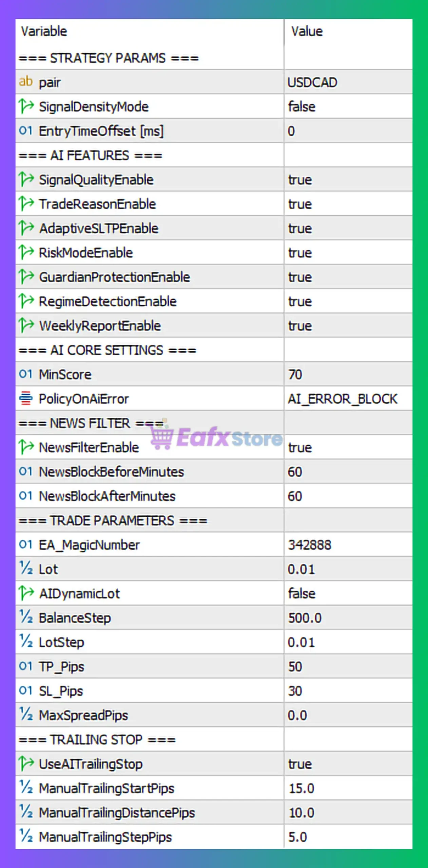Edit the TP_Pips value 50

(x=295, y=667)
